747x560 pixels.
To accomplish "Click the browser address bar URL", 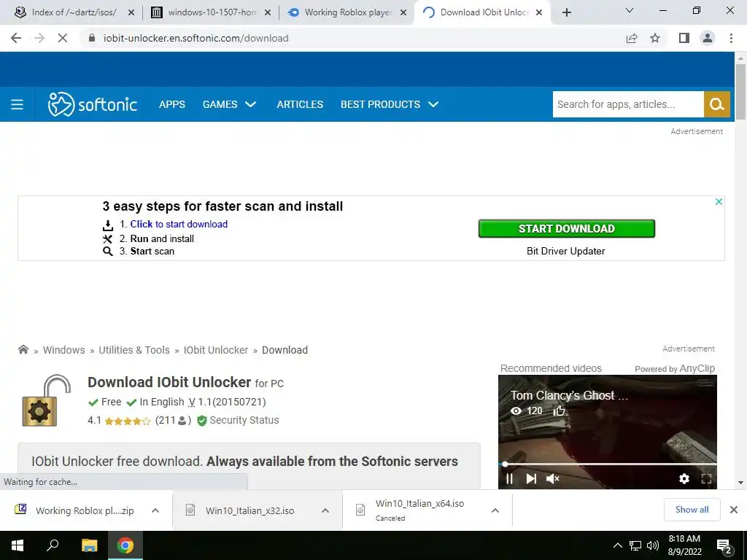I will 196,38.
